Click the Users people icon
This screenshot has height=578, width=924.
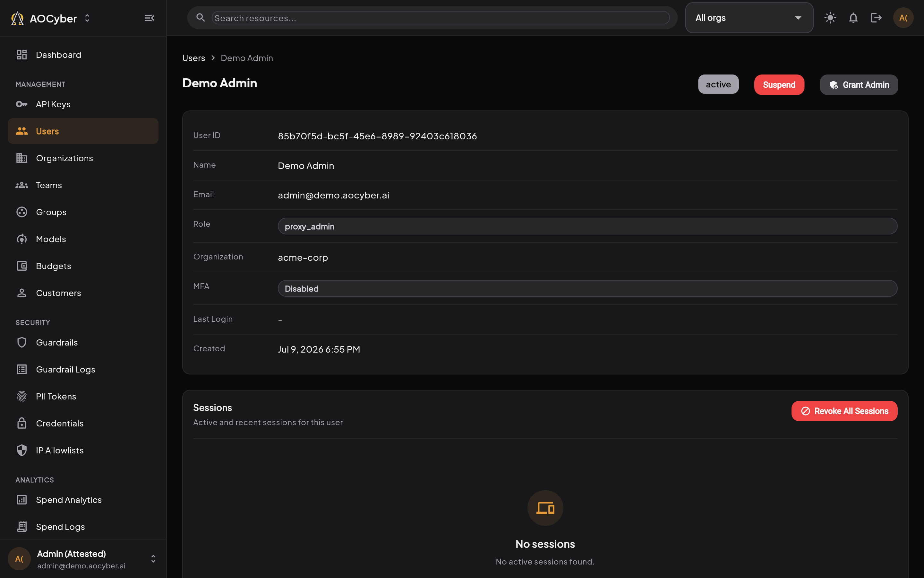(x=22, y=131)
